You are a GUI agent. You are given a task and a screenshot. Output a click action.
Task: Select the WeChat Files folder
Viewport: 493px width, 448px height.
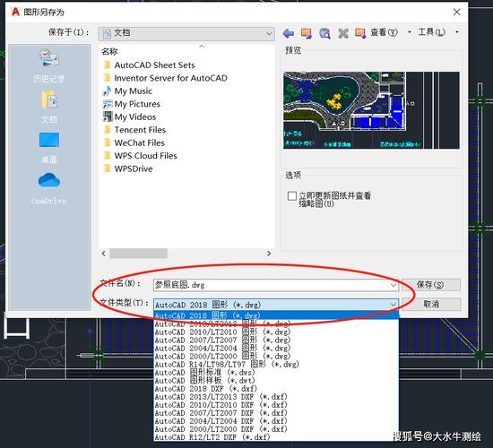click(134, 142)
